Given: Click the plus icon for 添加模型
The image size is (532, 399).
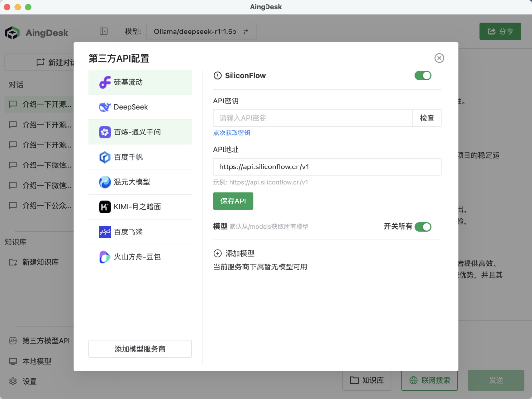Looking at the screenshot, I should click(x=218, y=254).
